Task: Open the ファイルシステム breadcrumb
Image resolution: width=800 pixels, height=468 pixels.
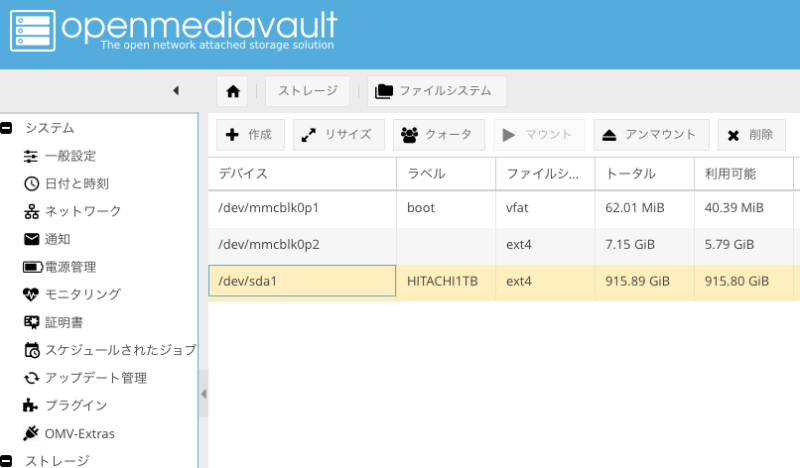Action: pos(437,91)
